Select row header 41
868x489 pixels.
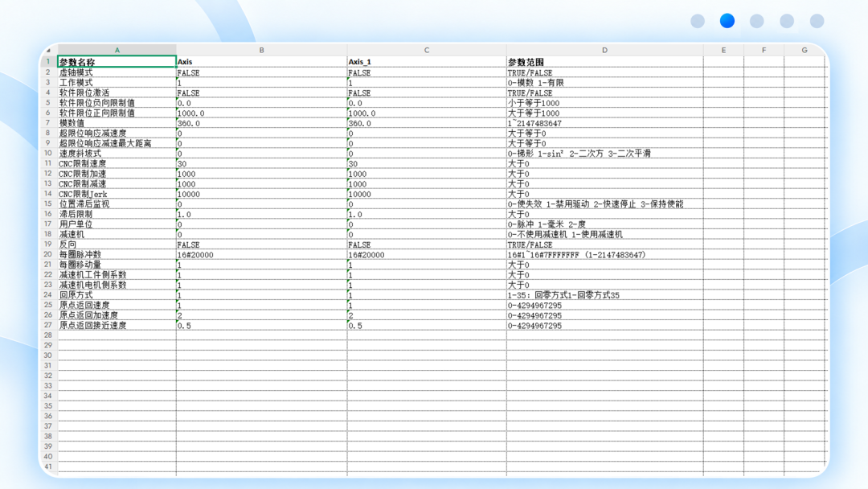tap(49, 466)
